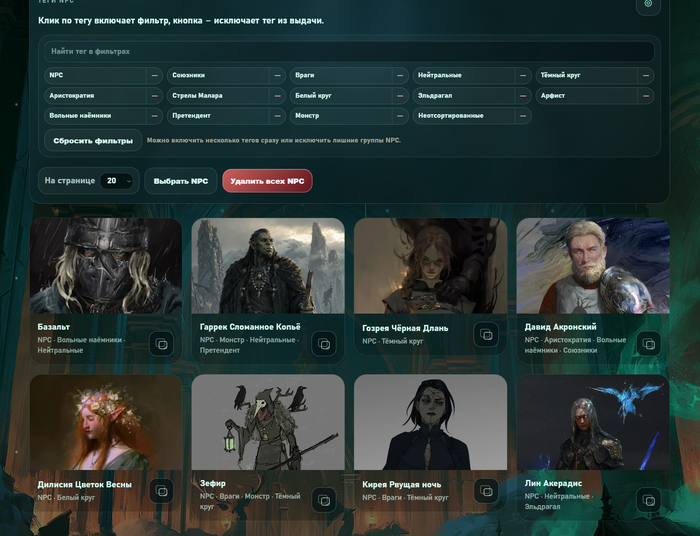Viewport: 700px width, 536px height.
Task: Enable the Вольные наёмники tag filter
Action: (95, 116)
